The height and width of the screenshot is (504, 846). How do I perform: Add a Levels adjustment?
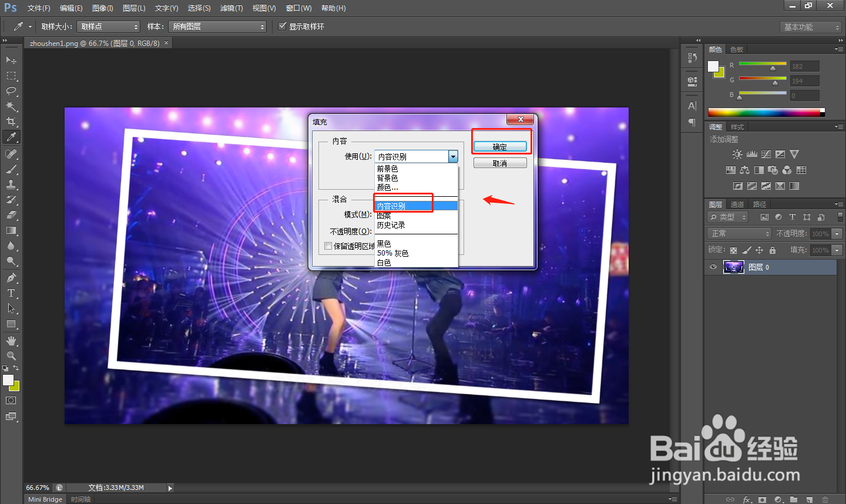(752, 154)
